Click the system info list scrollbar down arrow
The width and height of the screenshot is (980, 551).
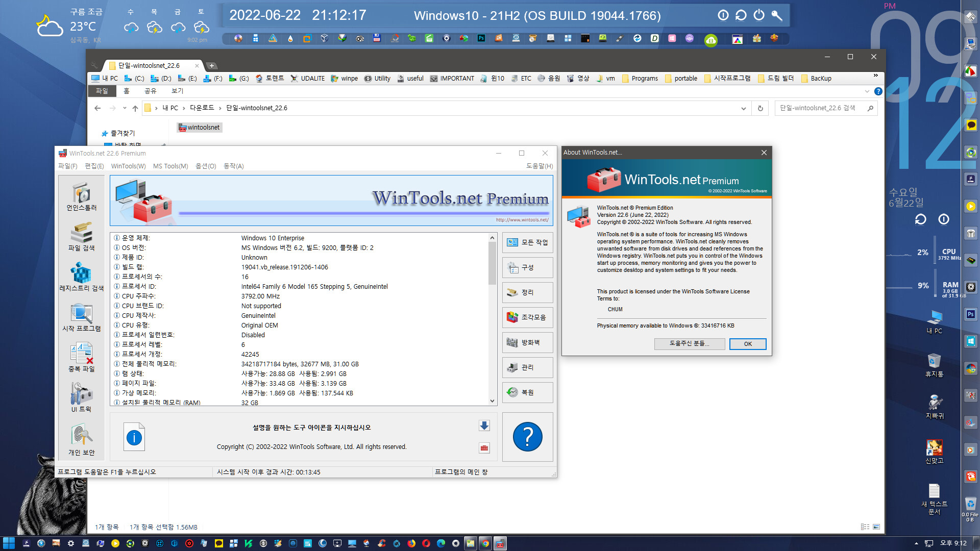492,401
